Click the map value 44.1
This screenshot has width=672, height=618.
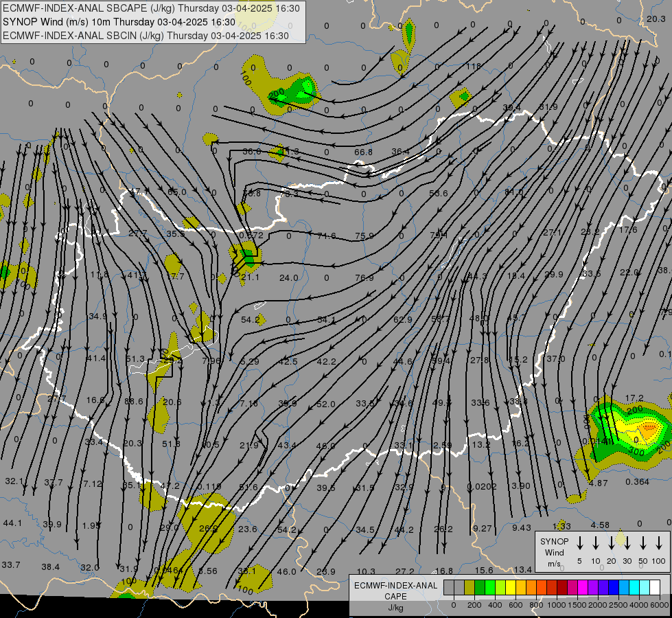click(12, 523)
